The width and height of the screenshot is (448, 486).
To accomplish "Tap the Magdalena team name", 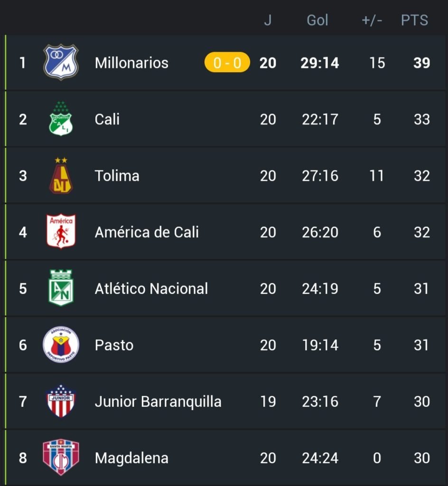I will (131, 458).
